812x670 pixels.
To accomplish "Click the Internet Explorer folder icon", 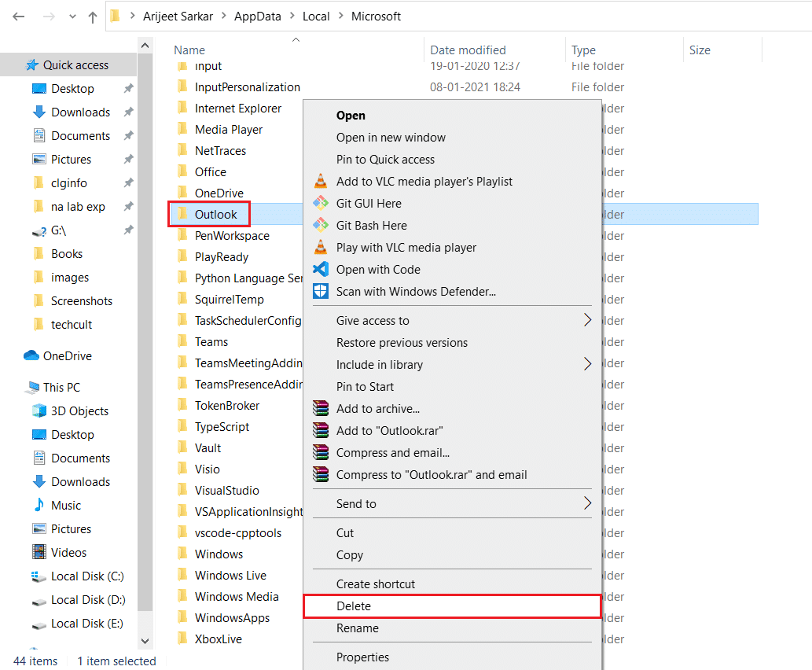I will [x=183, y=108].
